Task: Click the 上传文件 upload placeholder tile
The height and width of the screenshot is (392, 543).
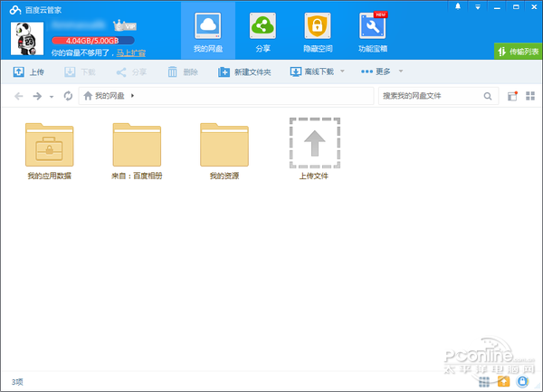Action: [314, 145]
